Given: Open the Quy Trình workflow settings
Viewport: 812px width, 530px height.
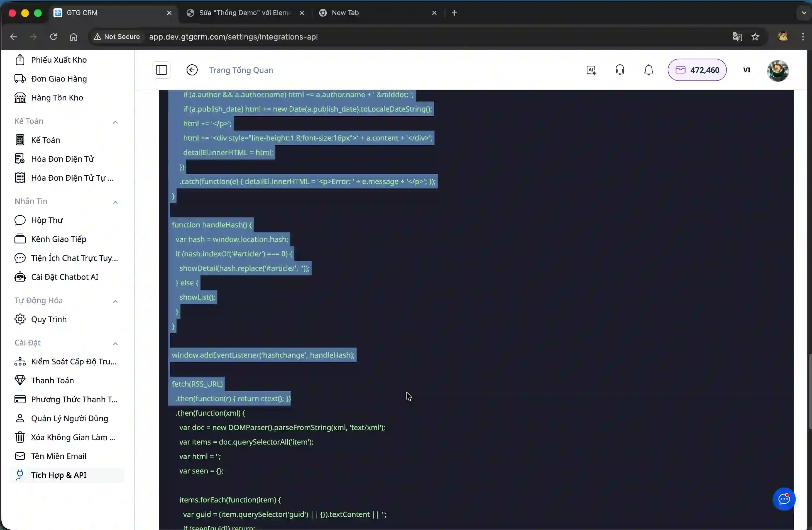Looking at the screenshot, I should click(48, 319).
